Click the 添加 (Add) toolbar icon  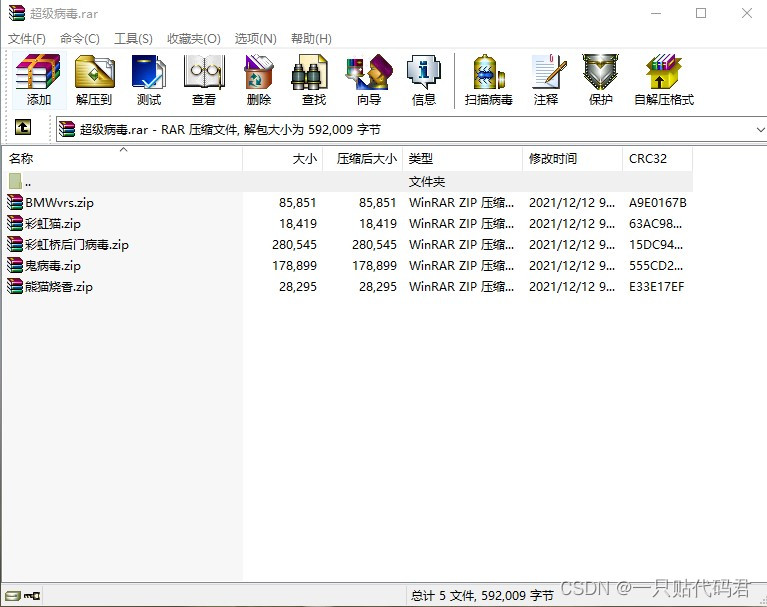click(38, 81)
